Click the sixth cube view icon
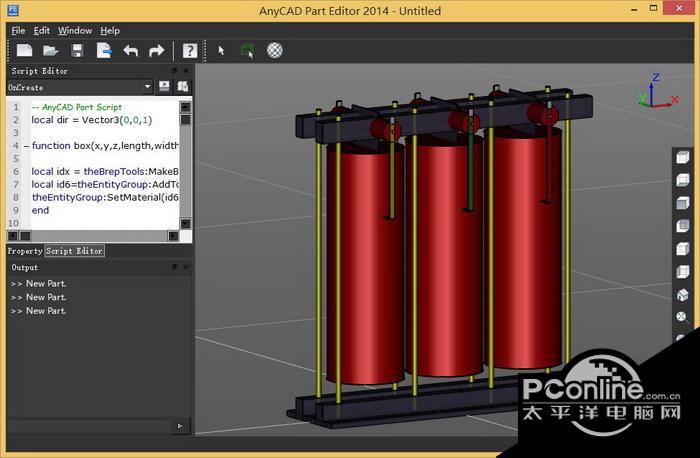This screenshot has width=700, height=458. click(x=683, y=271)
